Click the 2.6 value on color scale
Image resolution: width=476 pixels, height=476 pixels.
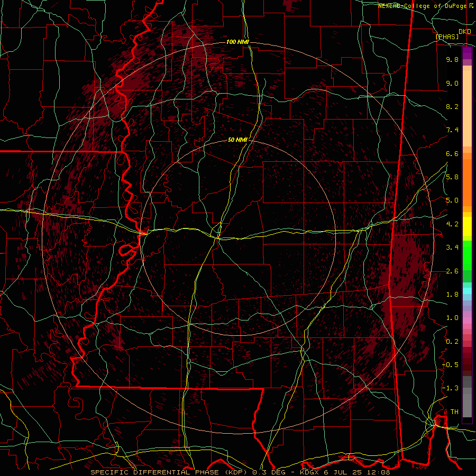[452, 271]
